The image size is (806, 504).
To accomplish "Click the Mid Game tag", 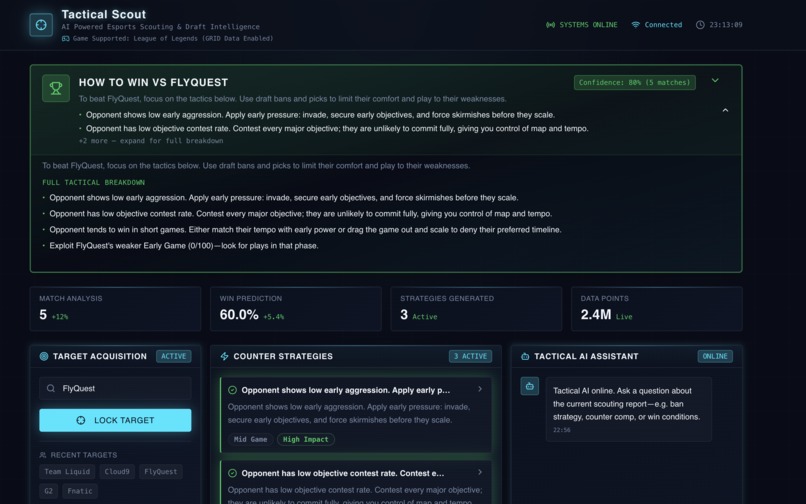I will 250,439.
